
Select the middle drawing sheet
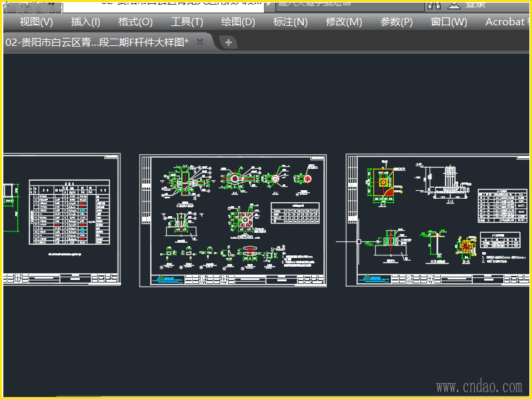click(x=233, y=221)
